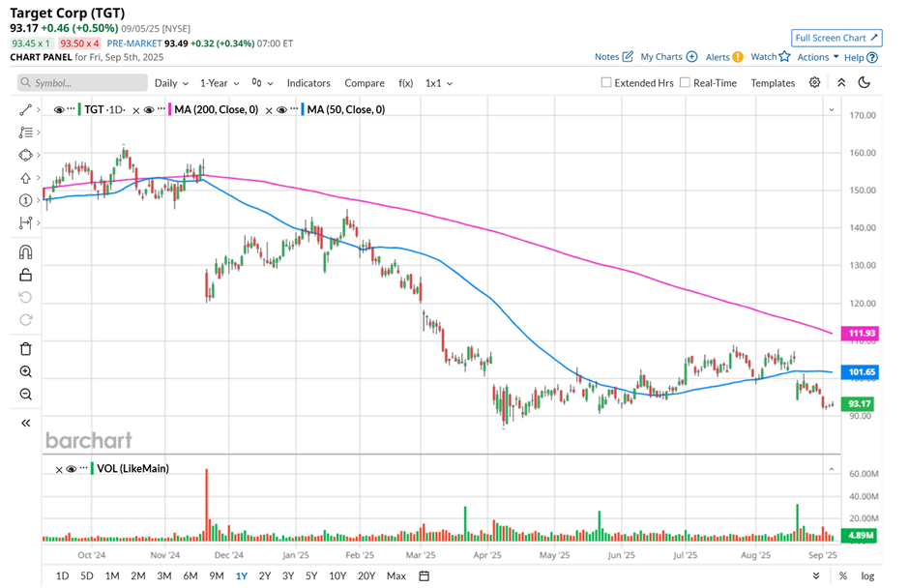Click the Compare button
The height and width of the screenshot is (588, 909).
click(x=364, y=83)
